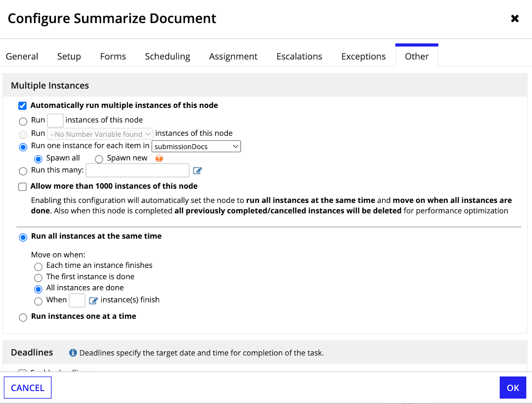Focus the Run this many text field
Viewport: 532px width, 404px height.
pos(138,170)
